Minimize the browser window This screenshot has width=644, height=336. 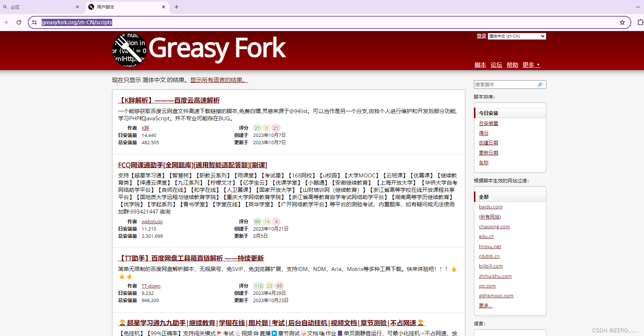tap(638, 7)
